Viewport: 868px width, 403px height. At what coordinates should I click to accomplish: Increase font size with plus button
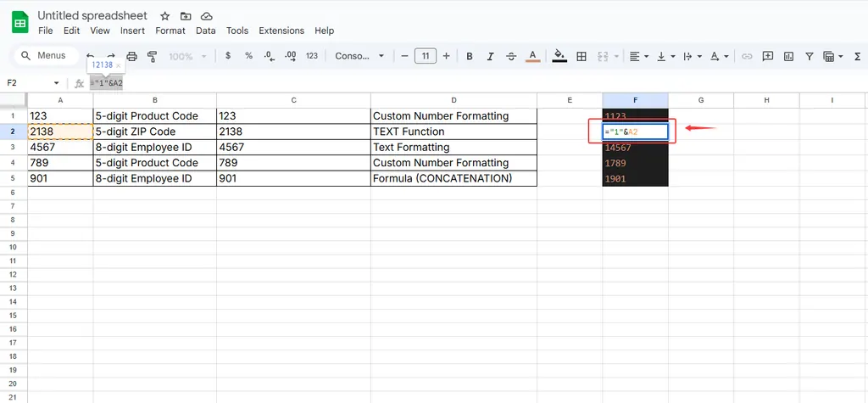(446, 56)
